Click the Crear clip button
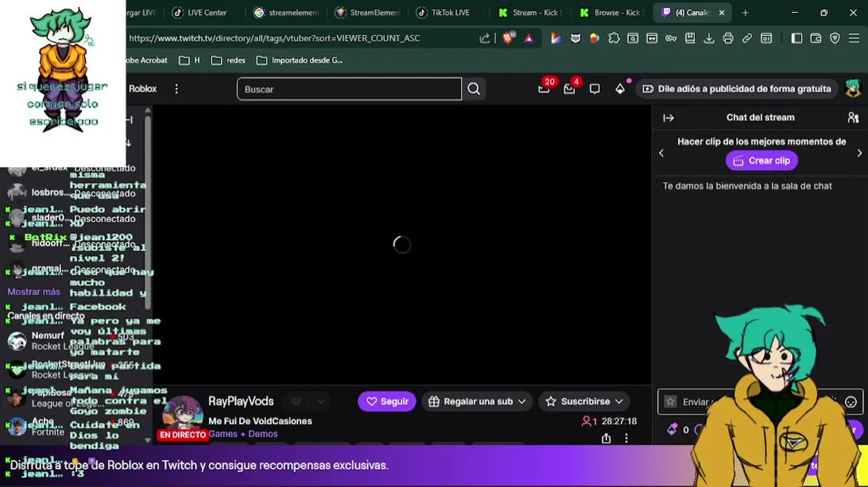Image resolution: width=868 pixels, height=487 pixels. coord(762,160)
